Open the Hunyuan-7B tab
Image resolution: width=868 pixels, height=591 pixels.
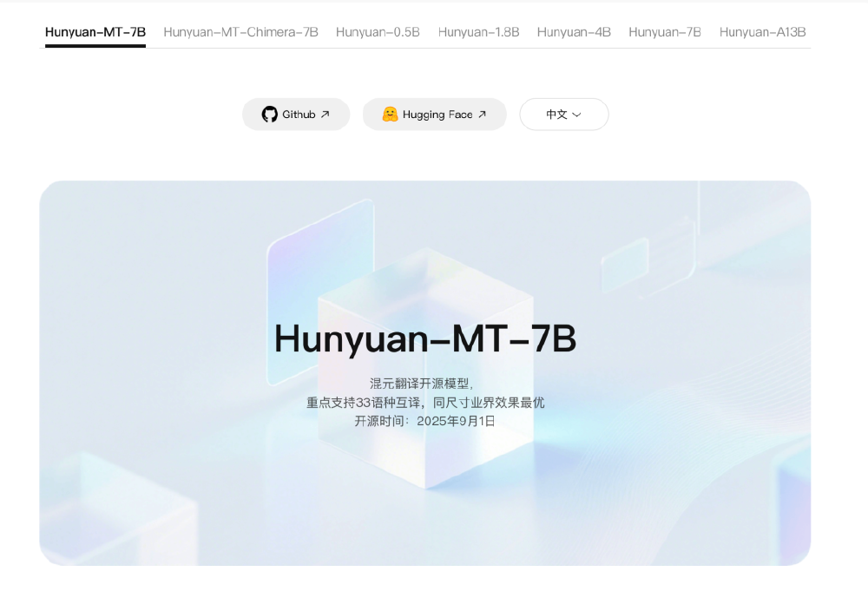pyautogui.click(x=664, y=31)
